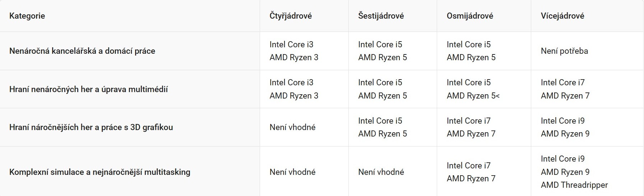
Task: Click Intel Core i7 in Komplexní simulace row
Action: pyautogui.click(x=468, y=166)
